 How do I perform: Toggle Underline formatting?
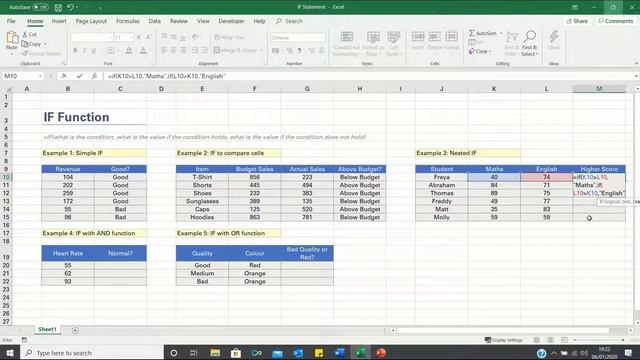94,51
